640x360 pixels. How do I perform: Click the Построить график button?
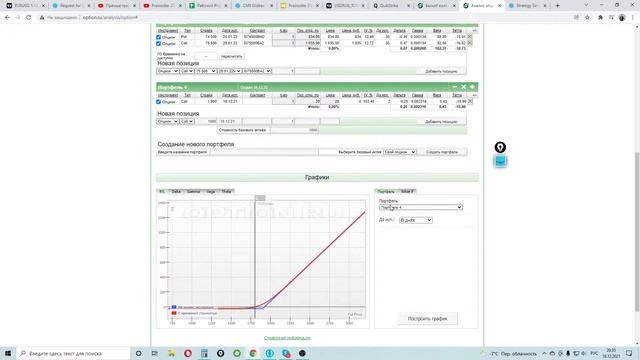point(427,319)
